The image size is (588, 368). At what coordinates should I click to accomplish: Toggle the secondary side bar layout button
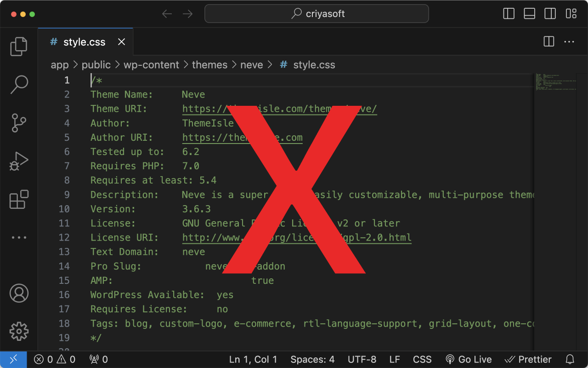[x=550, y=14]
